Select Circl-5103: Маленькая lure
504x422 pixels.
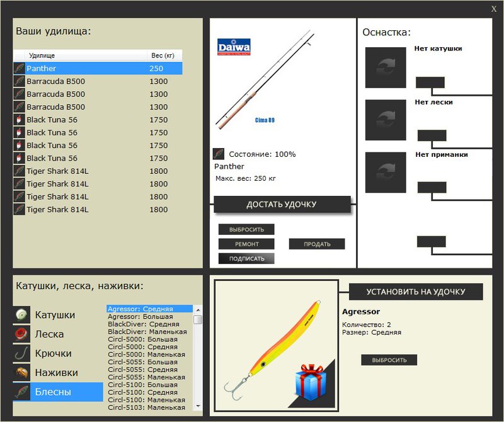[x=150, y=408]
